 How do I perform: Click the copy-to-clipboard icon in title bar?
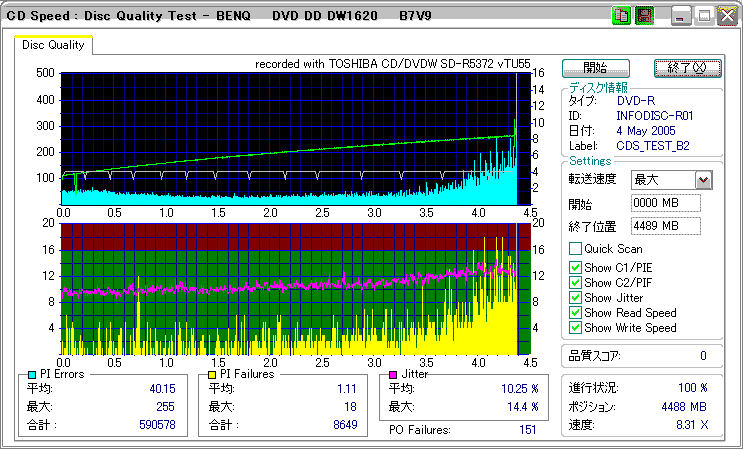click(620, 16)
